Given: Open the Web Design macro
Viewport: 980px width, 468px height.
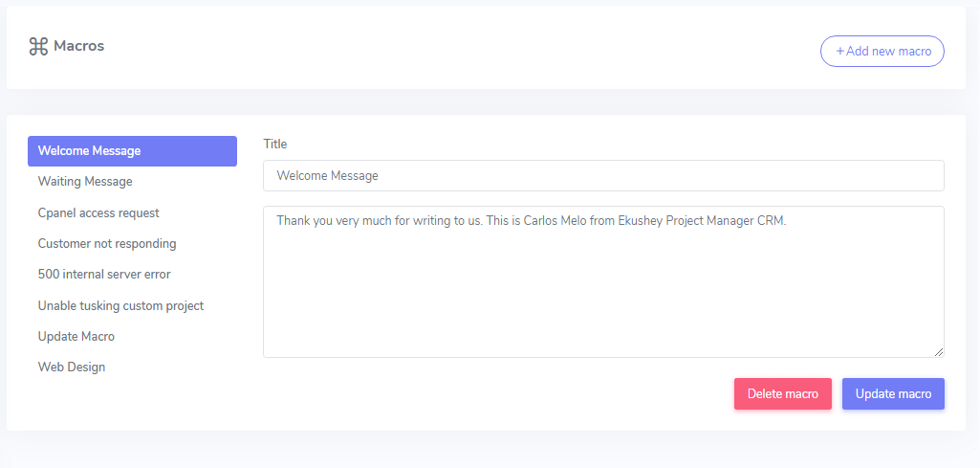Looking at the screenshot, I should tap(72, 368).
